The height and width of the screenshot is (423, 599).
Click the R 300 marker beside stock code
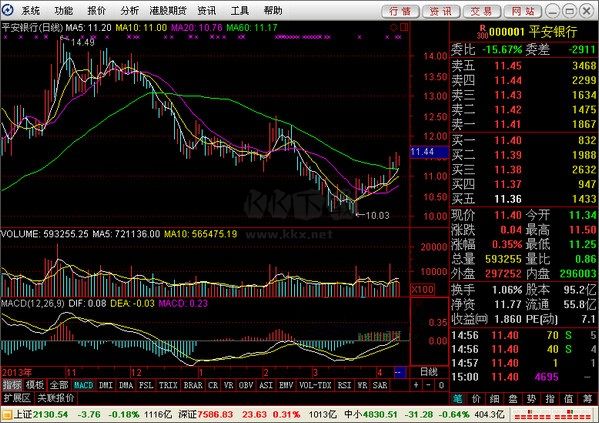click(x=482, y=32)
